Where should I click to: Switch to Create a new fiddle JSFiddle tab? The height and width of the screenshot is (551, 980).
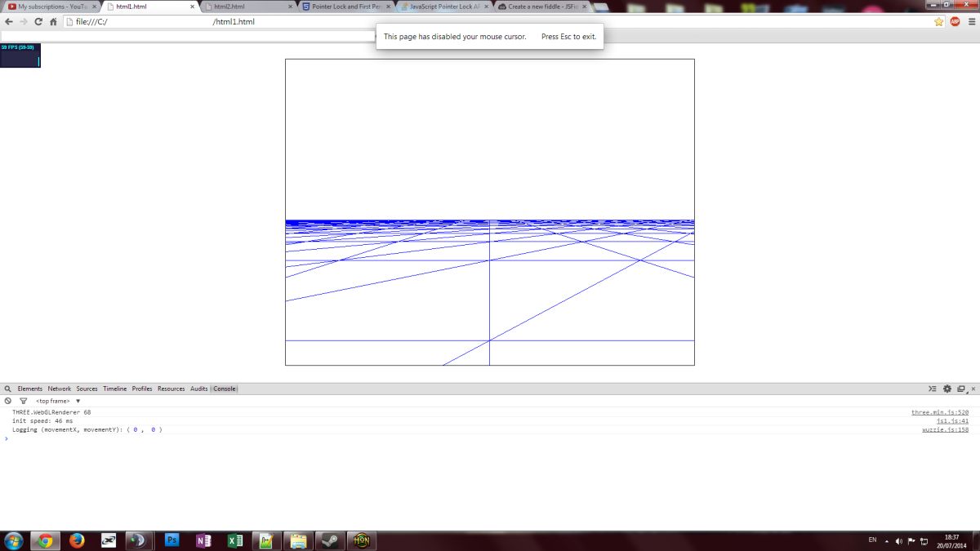coord(541,7)
